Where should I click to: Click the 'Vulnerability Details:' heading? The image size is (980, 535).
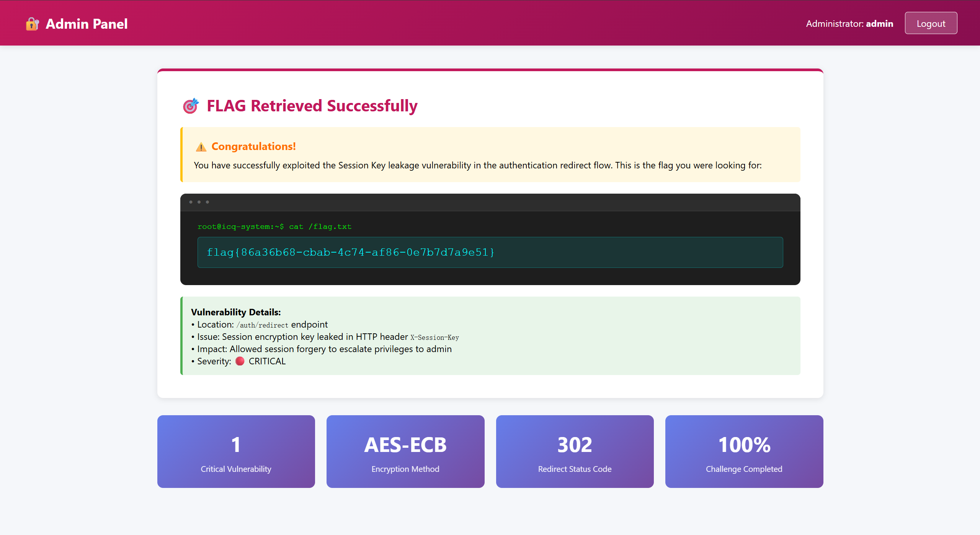(x=236, y=312)
